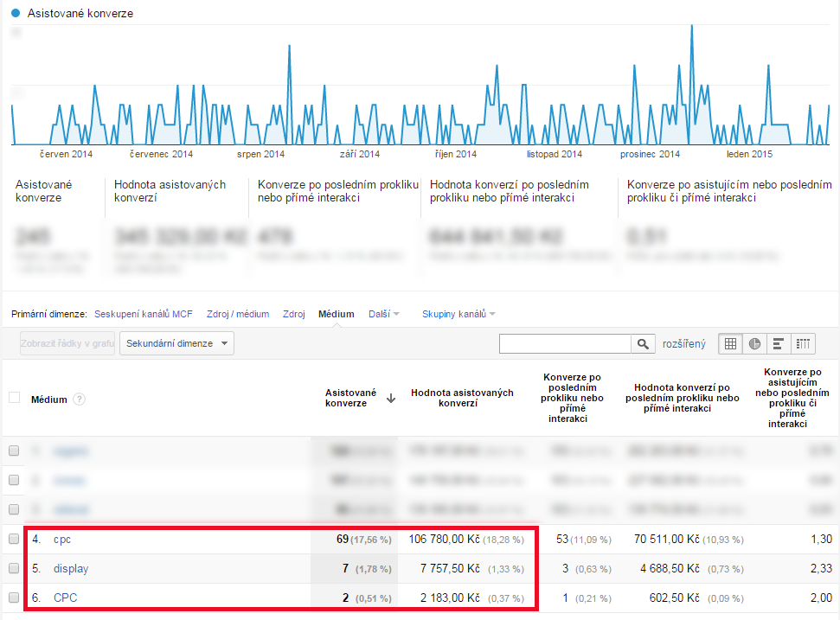
Task: Tick the checkbox for row 4 cpc
Action: coord(14,540)
